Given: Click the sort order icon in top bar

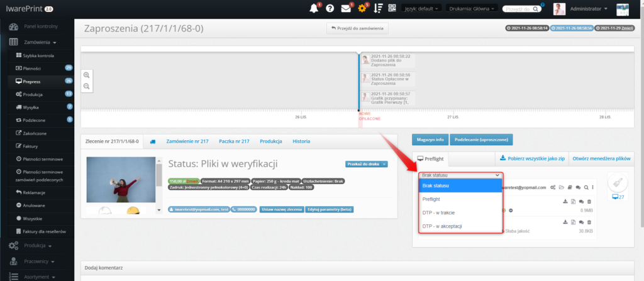Looking at the screenshot, I should click(378, 9).
